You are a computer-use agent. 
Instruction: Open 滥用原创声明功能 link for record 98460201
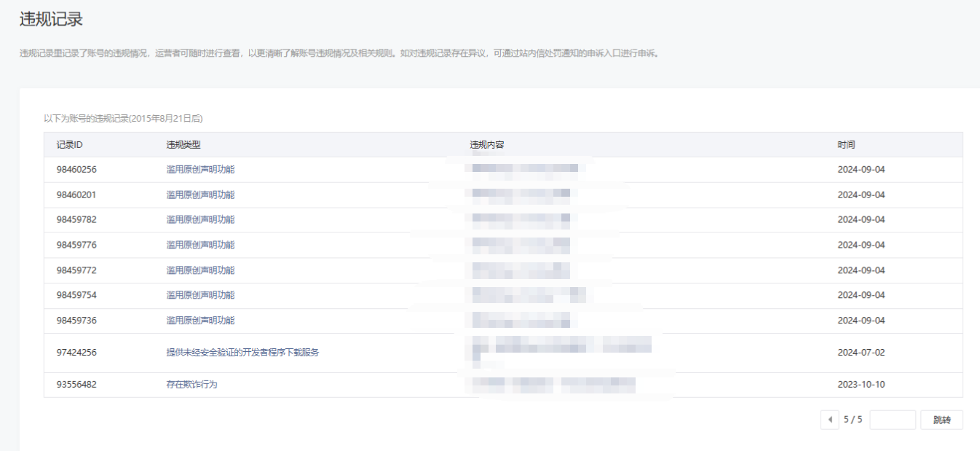200,195
